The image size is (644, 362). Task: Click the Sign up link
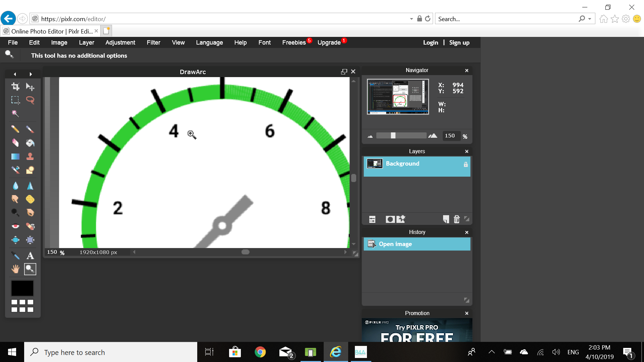pos(459,43)
